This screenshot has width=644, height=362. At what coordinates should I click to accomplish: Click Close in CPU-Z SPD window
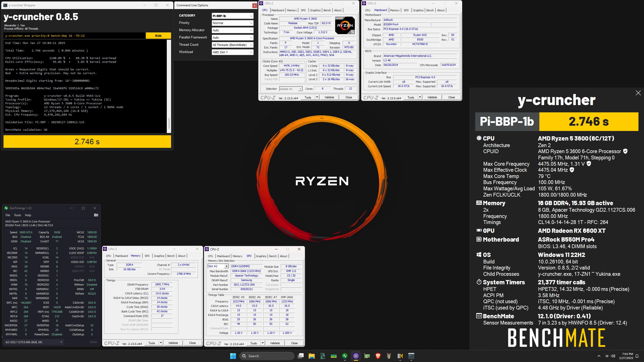(294, 343)
